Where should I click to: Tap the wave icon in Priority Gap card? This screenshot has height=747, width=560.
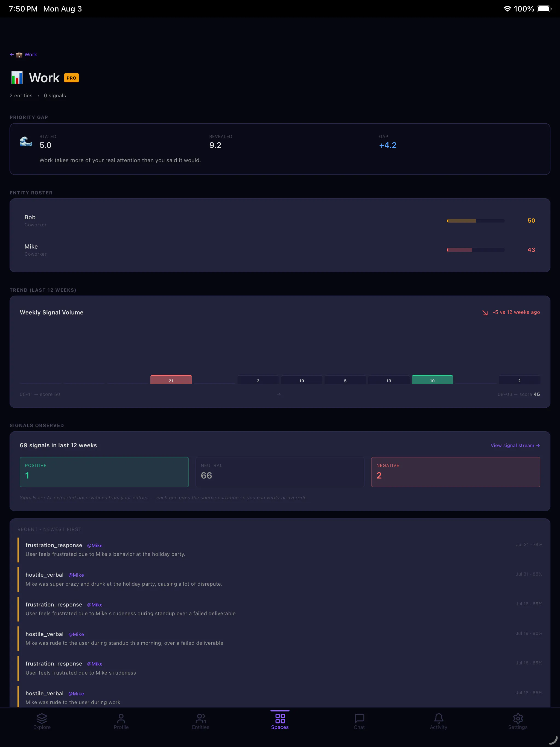point(26,141)
